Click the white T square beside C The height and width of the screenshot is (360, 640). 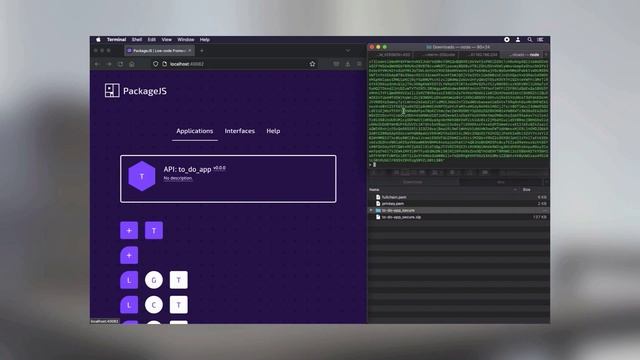(179, 305)
